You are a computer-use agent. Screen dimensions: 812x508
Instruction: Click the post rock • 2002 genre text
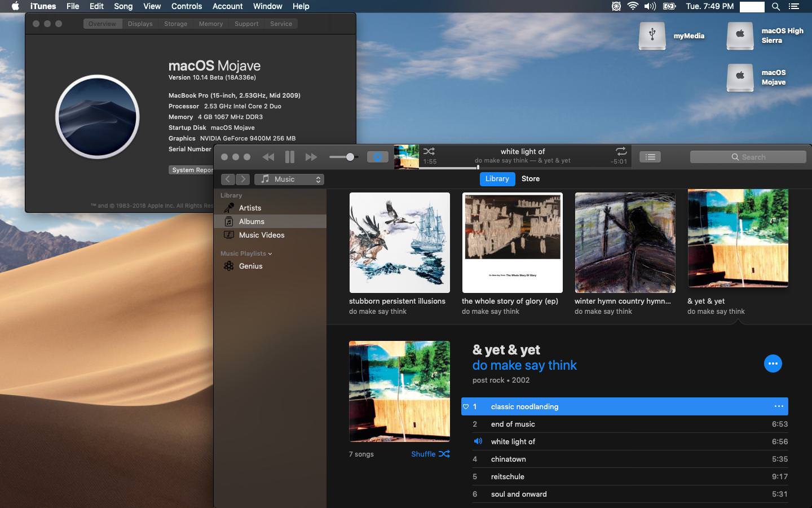[501, 380]
